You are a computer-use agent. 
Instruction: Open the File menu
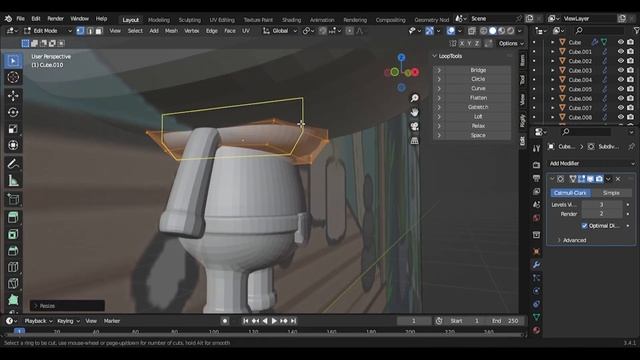20,18
